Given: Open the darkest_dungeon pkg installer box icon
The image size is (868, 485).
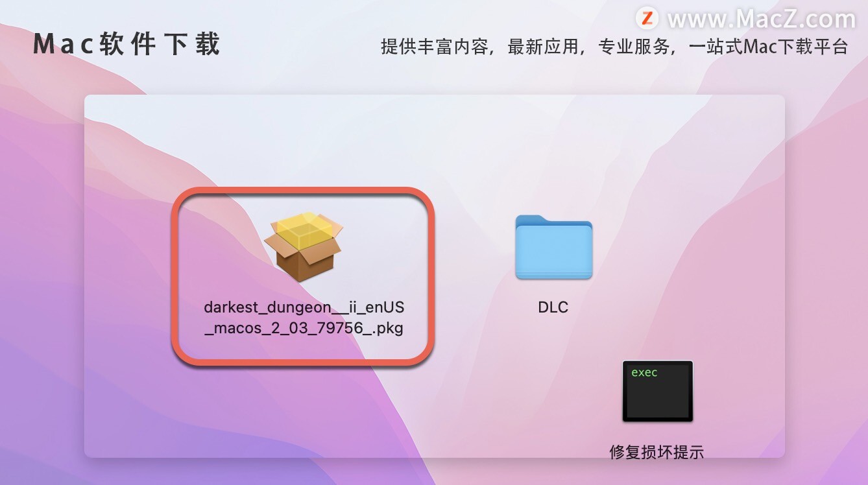Looking at the screenshot, I should pyautogui.click(x=304, y=246).
